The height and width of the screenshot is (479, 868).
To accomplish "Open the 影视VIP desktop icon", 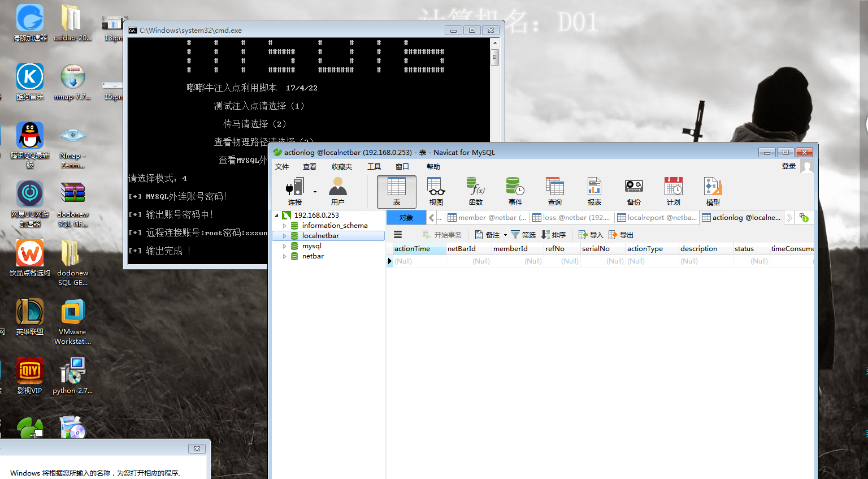I will click(30, 376).
